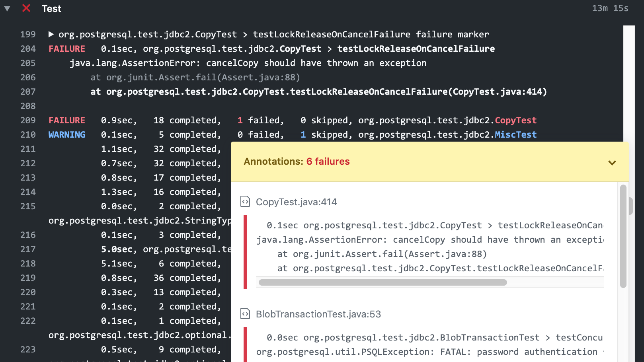The width and height of the screenshot is (644, 362).
Task: Select the WARNING label on line 210
Action: point(67,134)
